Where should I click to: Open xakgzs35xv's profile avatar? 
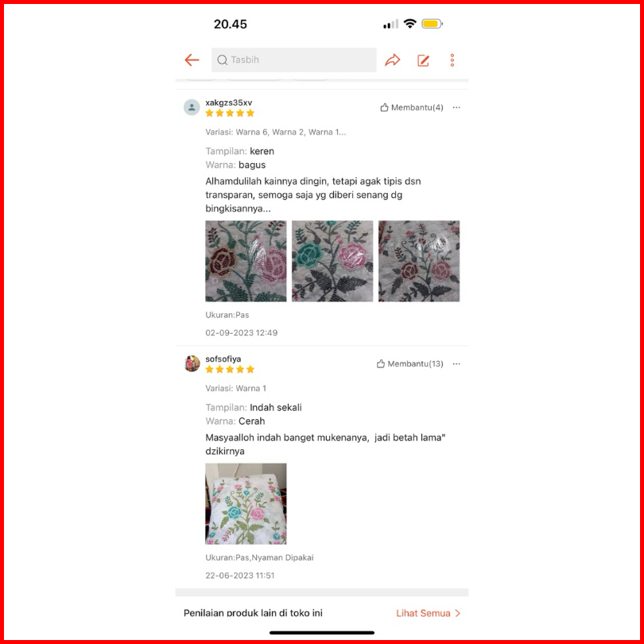click(192, 107)
